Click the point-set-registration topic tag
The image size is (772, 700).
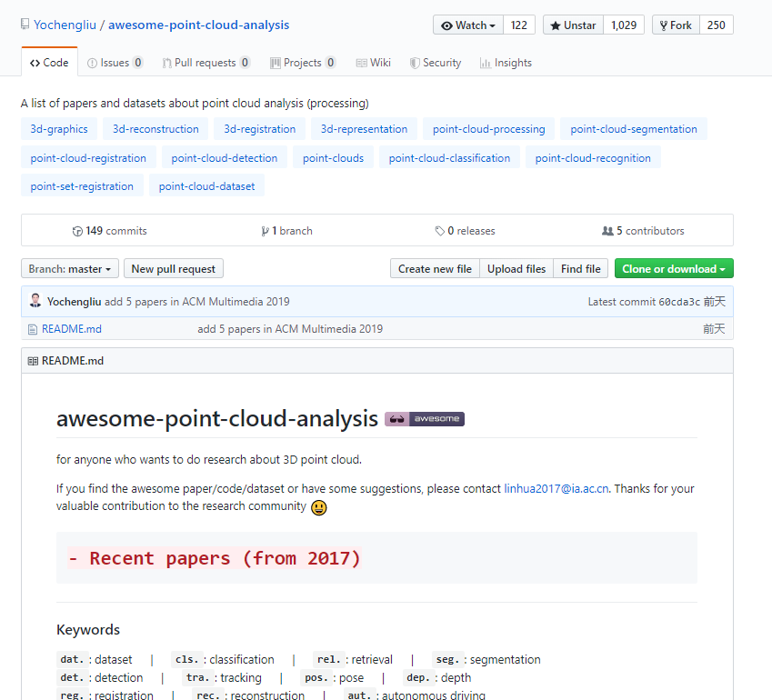pos(82,186)
